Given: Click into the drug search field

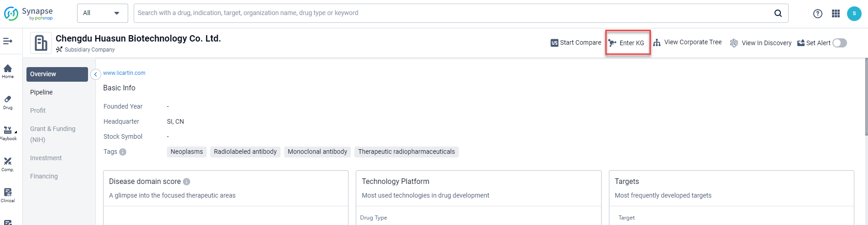Looking at the screenshot, I should [452, 13].
